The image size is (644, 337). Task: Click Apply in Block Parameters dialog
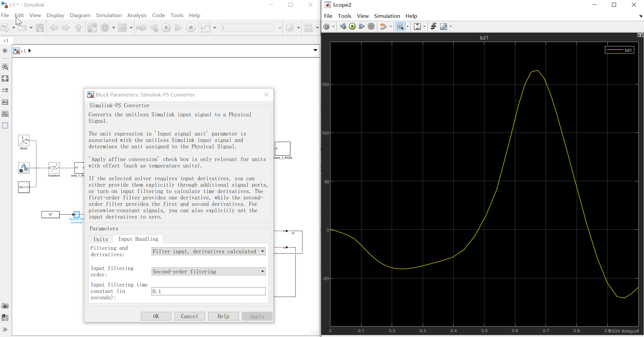click(x=257, y=316)
